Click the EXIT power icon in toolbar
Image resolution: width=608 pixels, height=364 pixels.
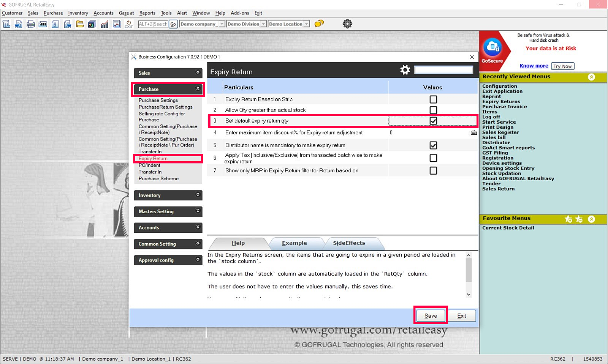(129, 24)
